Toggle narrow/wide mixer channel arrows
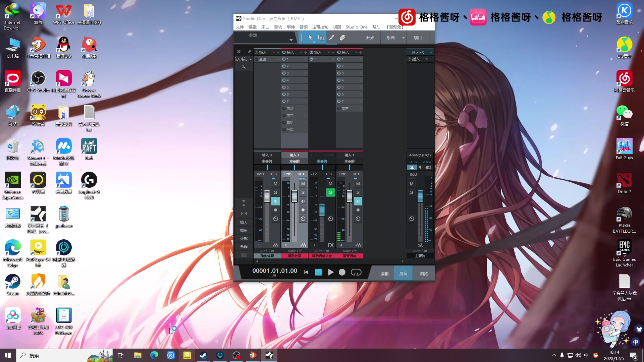Viewport: 644px width, 362px height. (244, 214)
